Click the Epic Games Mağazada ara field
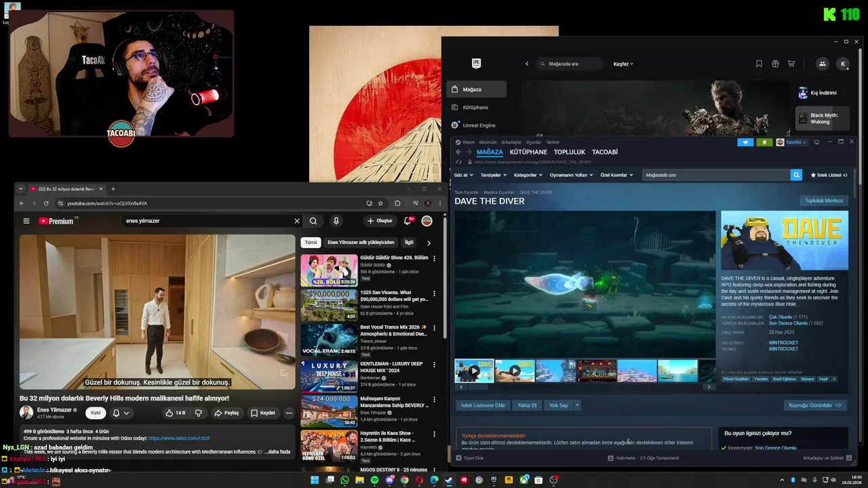 570,64
